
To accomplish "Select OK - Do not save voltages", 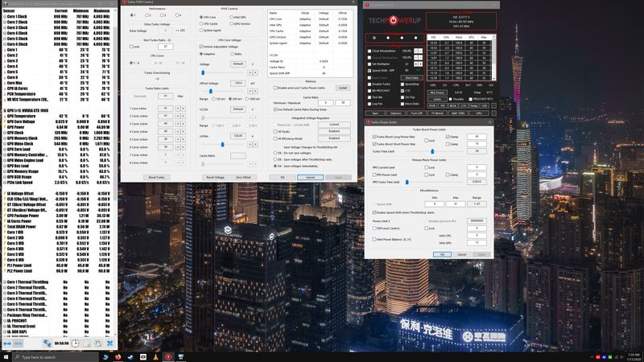I will tap(275, 153).
